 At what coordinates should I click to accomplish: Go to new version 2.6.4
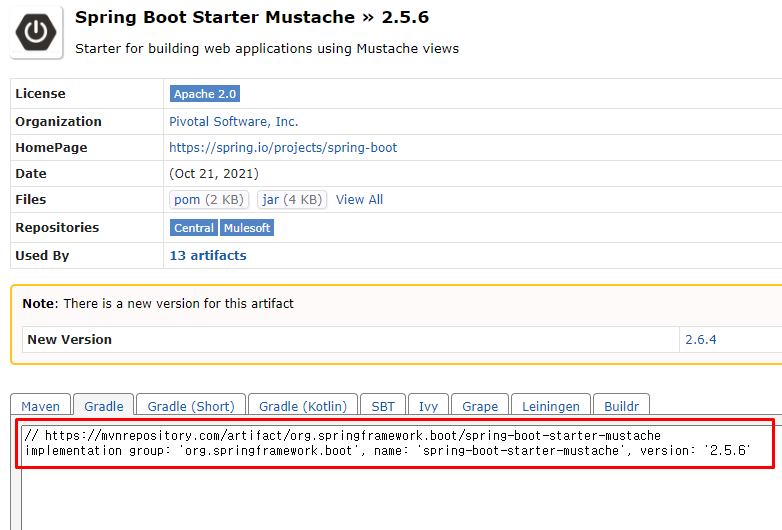click(x=700, y=340)
